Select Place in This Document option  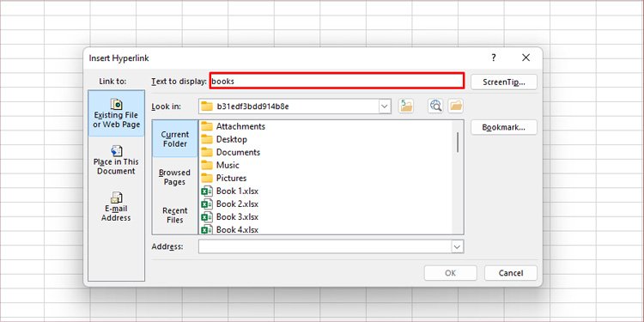click(116, 160)
